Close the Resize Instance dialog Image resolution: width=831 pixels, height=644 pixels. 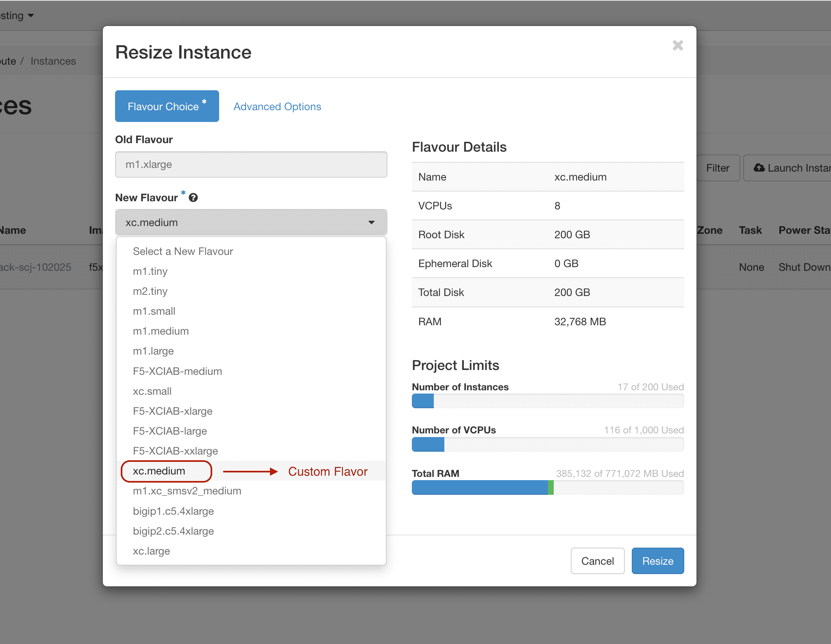click(678, 46)
